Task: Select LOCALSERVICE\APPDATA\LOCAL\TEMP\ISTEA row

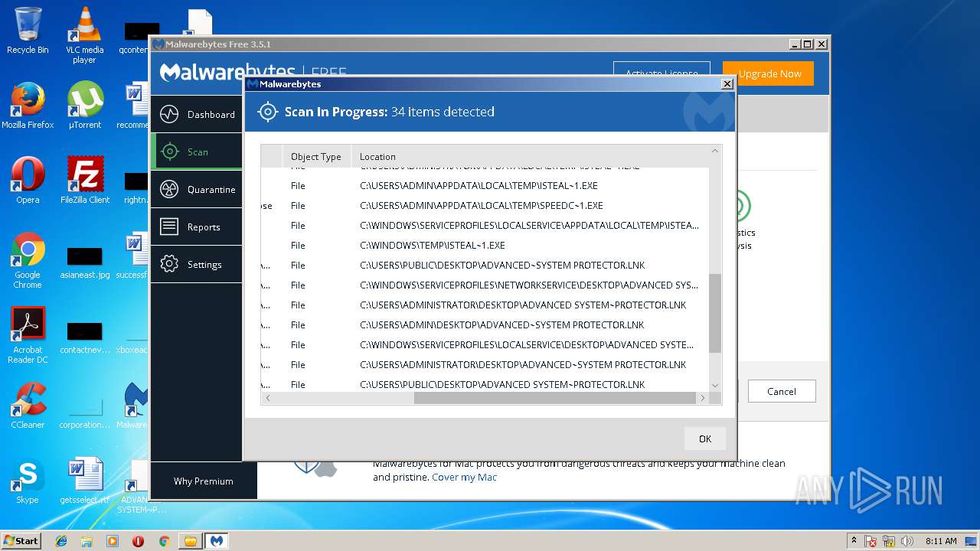Action: click(485, 226)
